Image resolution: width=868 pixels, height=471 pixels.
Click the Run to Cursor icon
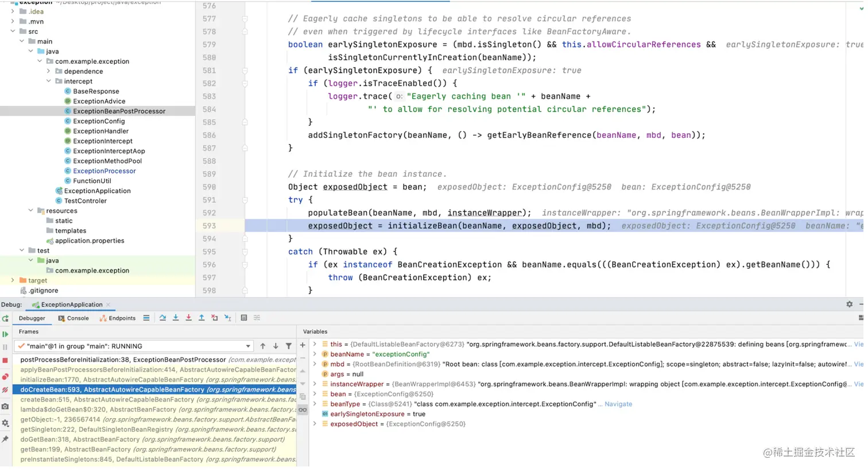click(228, 318)
